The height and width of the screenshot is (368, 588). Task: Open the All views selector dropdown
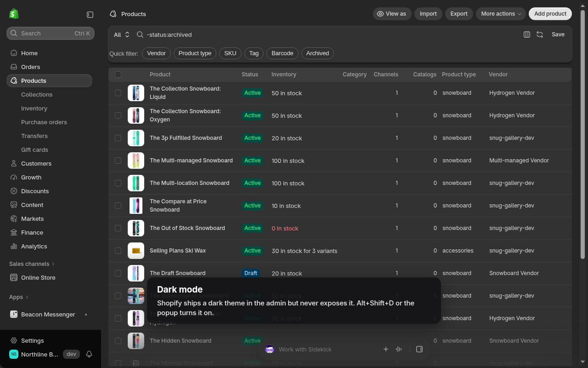[122, 34]
